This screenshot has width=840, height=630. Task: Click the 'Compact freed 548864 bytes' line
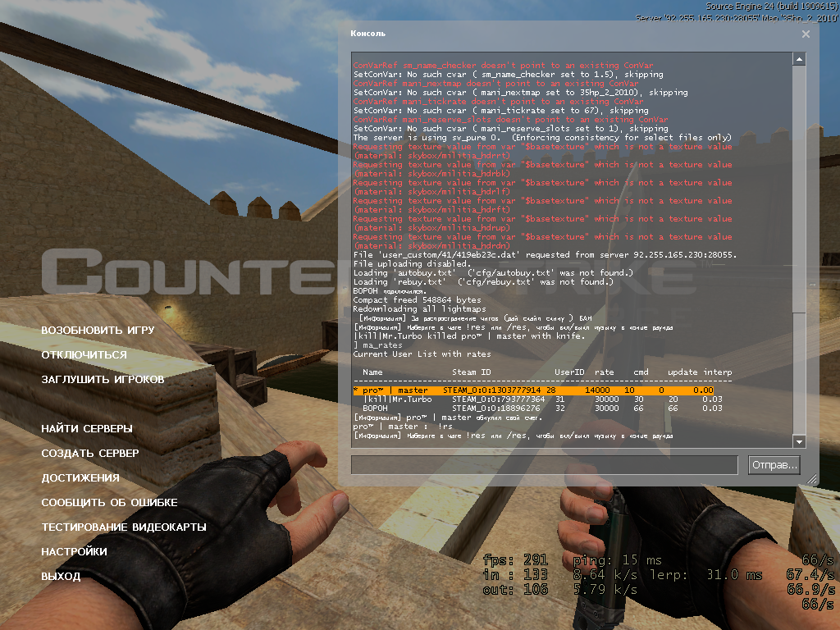[418, 300]
